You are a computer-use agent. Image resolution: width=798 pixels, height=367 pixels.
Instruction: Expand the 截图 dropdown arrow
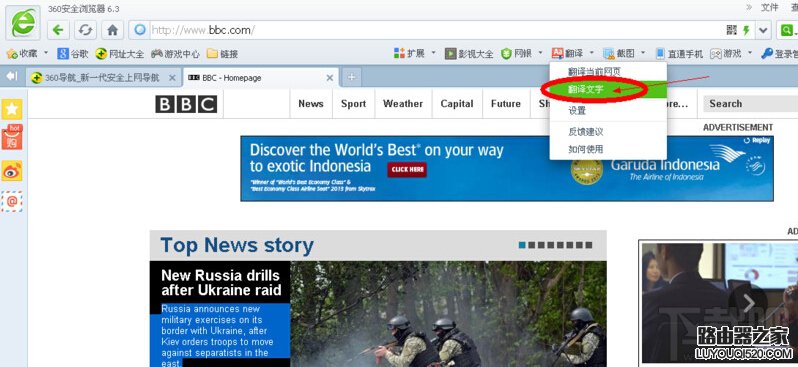click(x=643, y=53)
